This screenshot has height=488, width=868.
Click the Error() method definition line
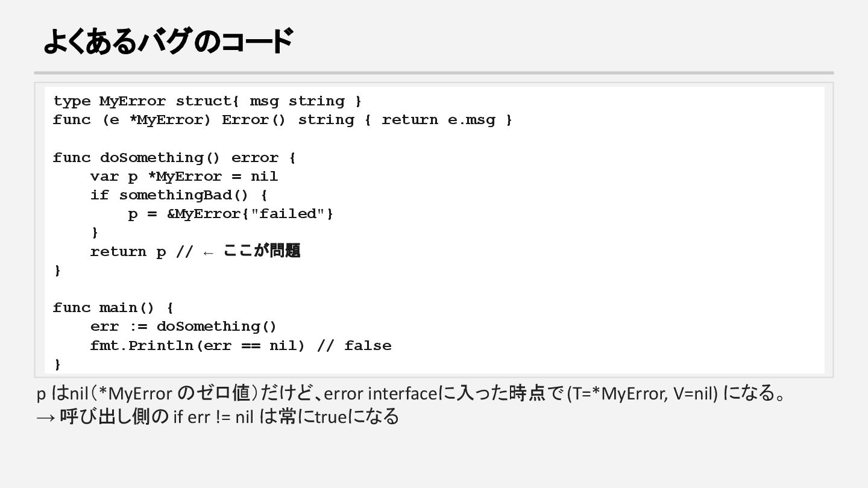tap(282, 120)
